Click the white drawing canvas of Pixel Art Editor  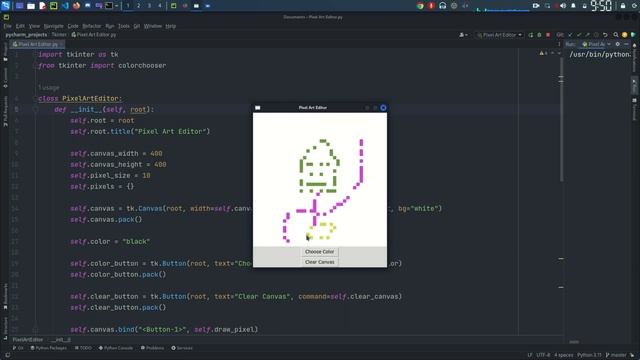pyautogui.click(x=320, y=180)
